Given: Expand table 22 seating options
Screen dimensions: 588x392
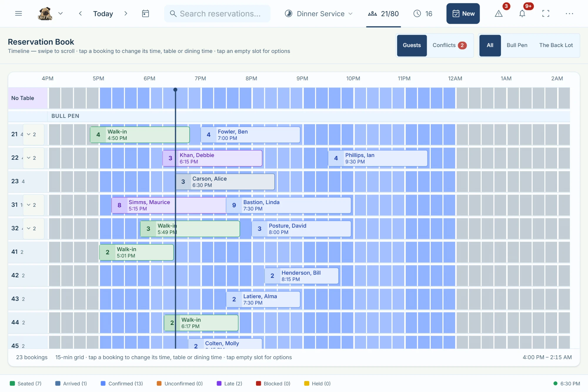Looking at the screenshot, I should 34,158.
